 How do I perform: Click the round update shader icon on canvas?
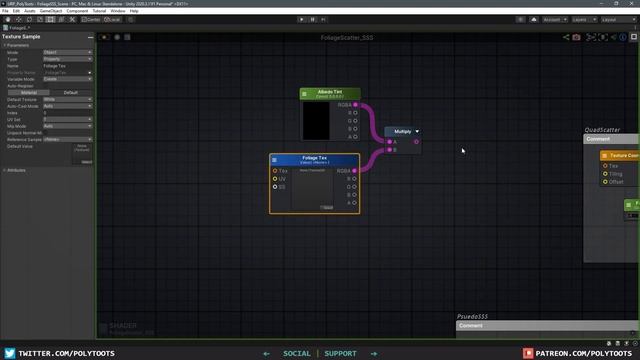[x=117, y=37]
